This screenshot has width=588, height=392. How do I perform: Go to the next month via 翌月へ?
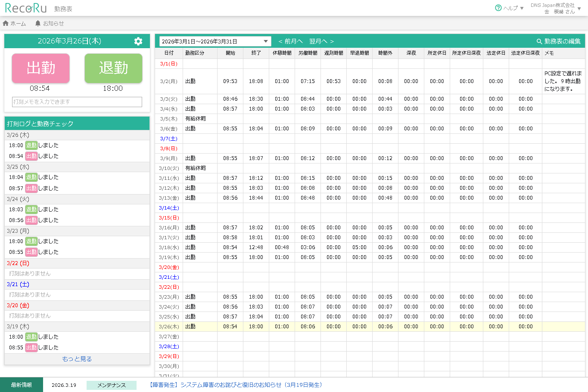(x=321, y=41)
